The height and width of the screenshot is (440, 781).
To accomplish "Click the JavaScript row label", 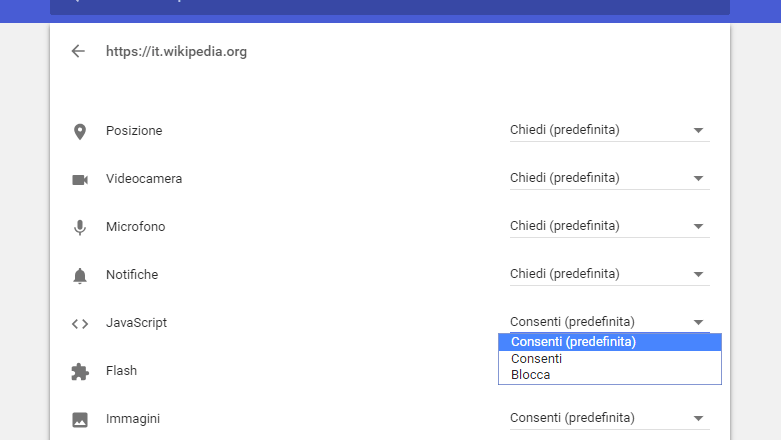I will (x=136, y=323).
